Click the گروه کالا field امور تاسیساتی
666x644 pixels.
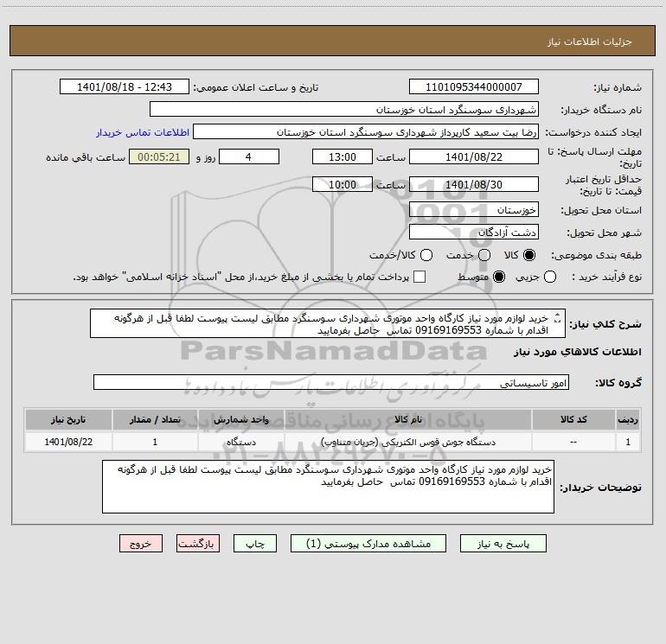click(x=331, y=382)
